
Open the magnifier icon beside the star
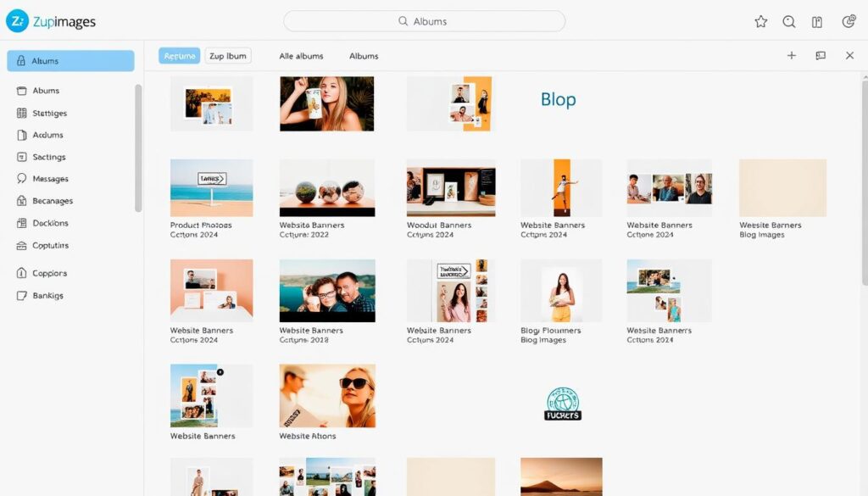(x=789, y=21)
